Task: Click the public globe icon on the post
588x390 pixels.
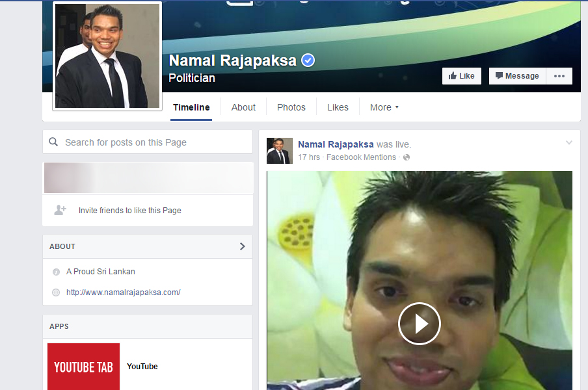Action: point(407,157)
